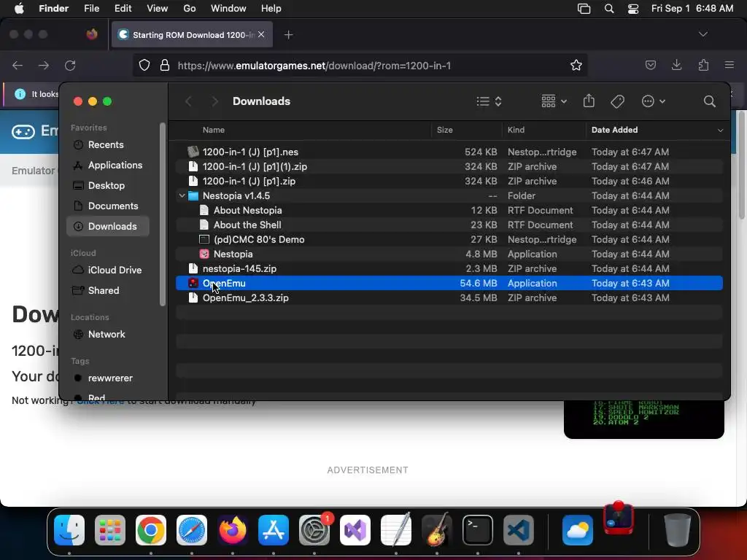This screenshot has width=747, height=560.
Task: Sort files by the Name column
Action: pyautogui.click(x=213, y=130)
